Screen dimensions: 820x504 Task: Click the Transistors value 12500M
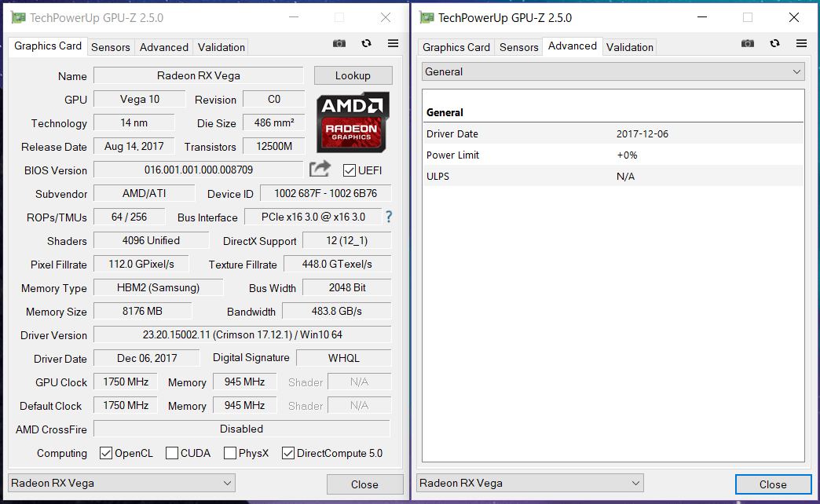(274, 146)
